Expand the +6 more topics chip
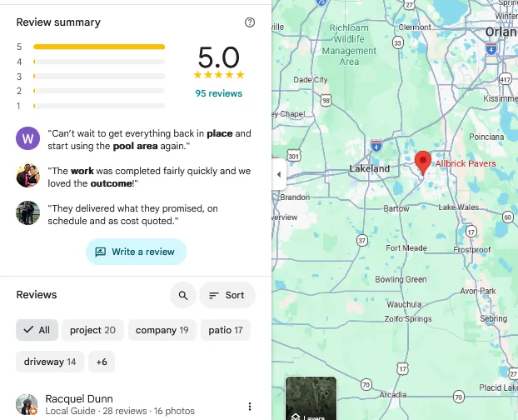Screen dimensions: 518x420 (x=102, y=362)
